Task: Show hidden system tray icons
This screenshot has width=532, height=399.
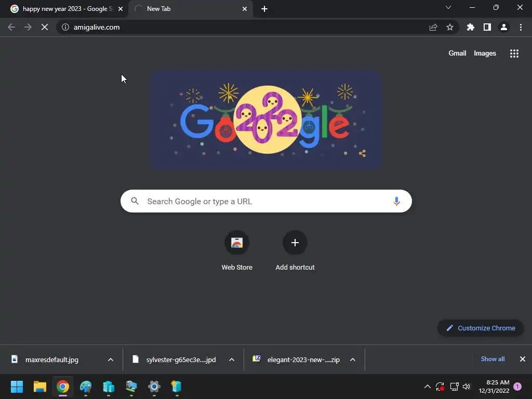Action: click(428, 387)
